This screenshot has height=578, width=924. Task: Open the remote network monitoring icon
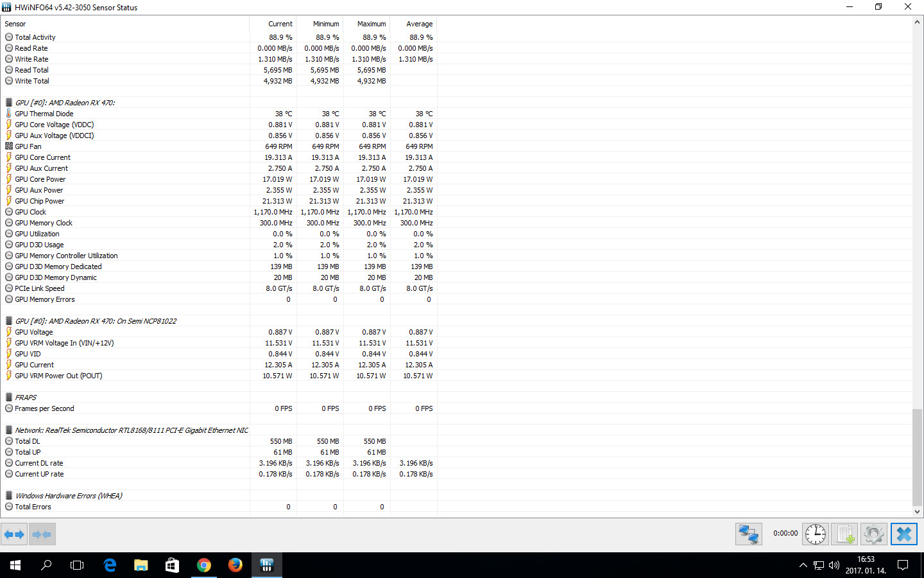749,534
